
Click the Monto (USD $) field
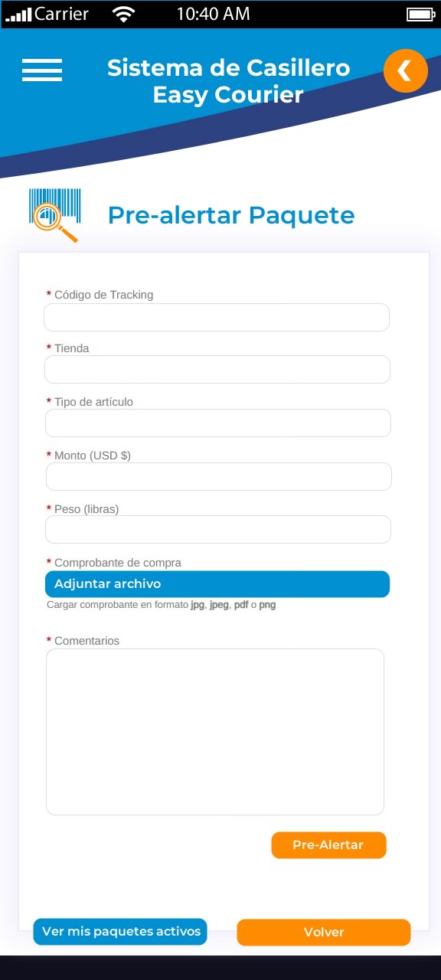click(x=219, y=476)
